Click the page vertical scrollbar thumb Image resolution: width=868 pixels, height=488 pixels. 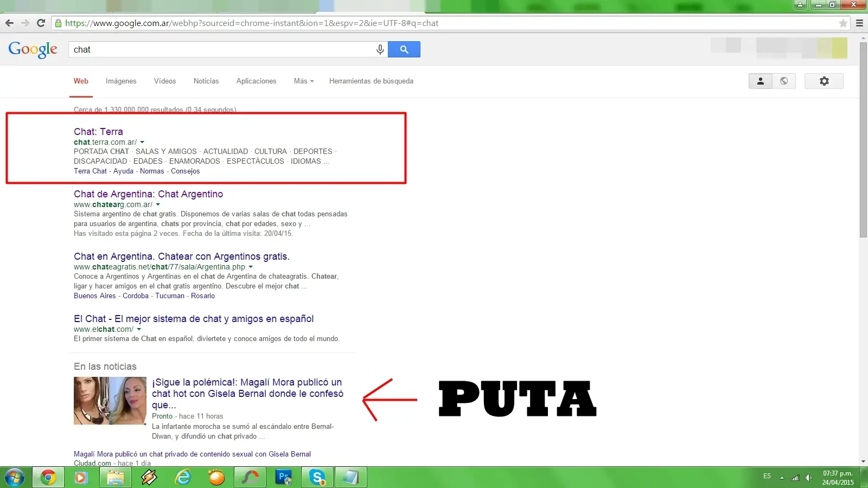point(863,139)
